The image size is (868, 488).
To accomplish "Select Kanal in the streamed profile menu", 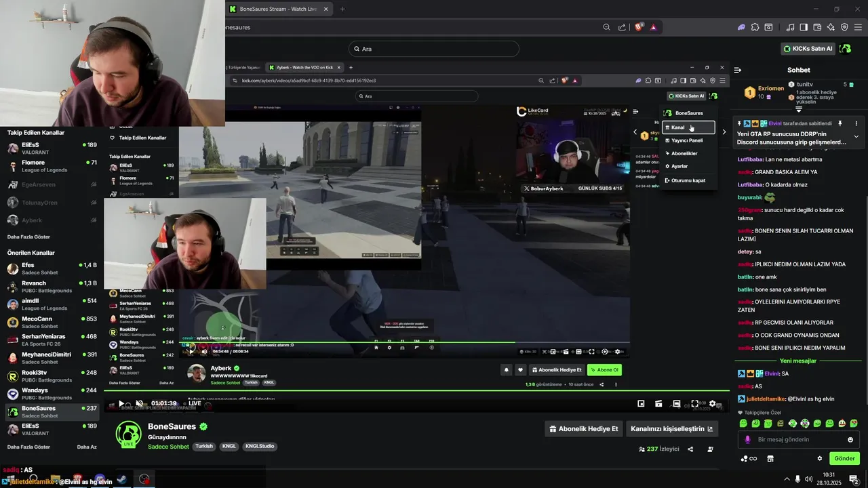I will click(688, 127).
